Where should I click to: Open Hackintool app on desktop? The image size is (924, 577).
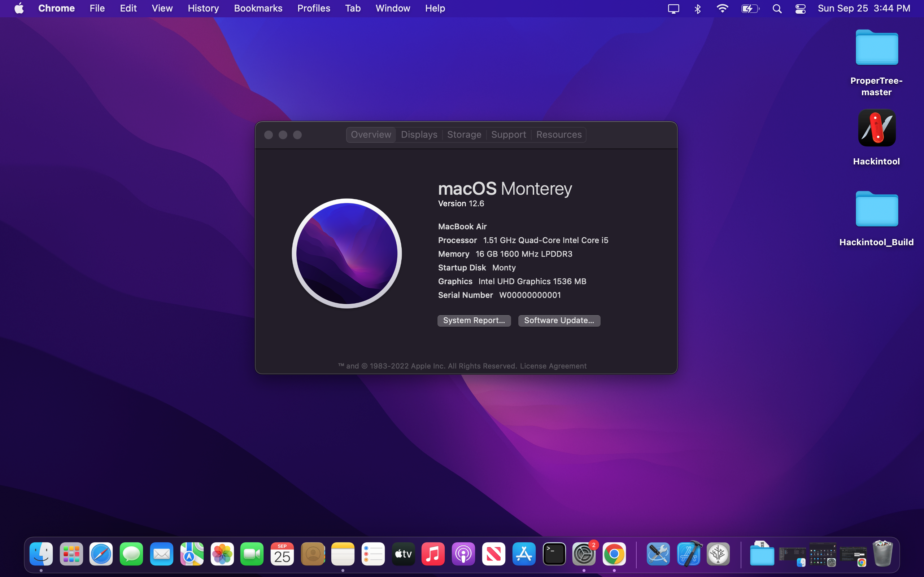(876, 129)
